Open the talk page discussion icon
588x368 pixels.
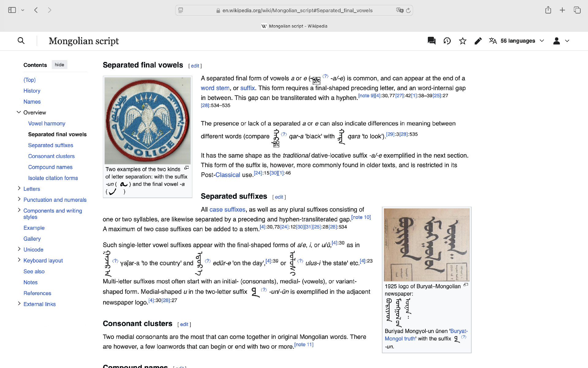(x=432, y=41)
